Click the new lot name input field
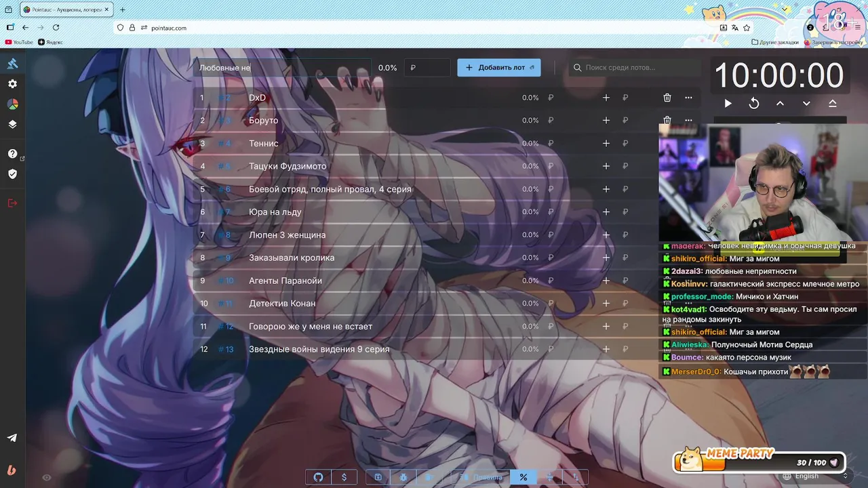Viewport: 868px width, 488px height. click(x=282, y=68)
